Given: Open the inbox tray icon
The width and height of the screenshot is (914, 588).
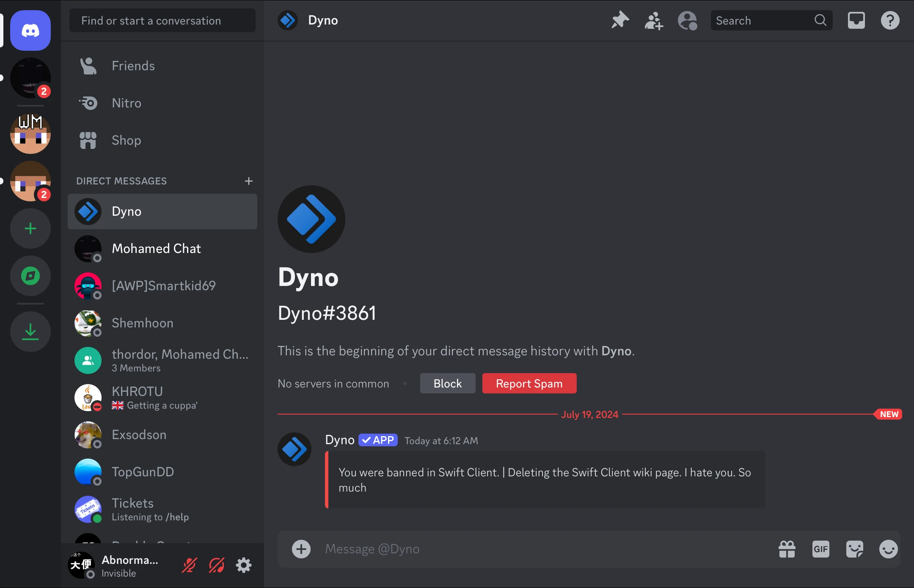Looking at the screenshot, I should pos(856,20).
